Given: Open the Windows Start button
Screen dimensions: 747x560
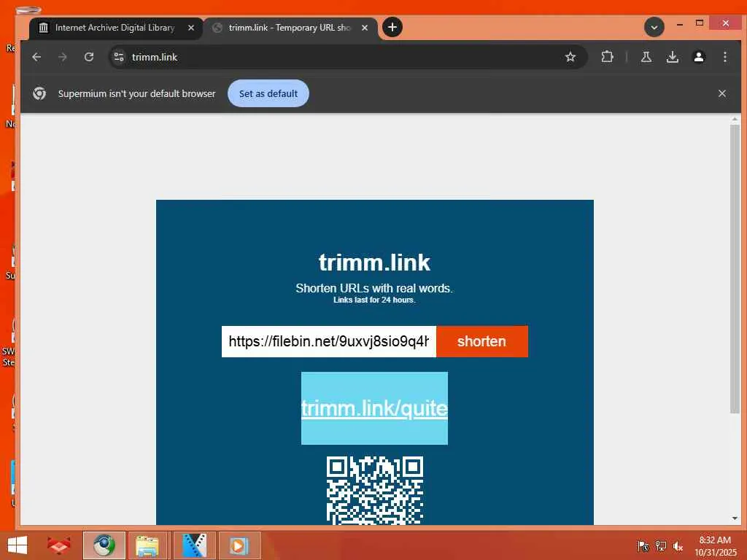Looking at the screenshot, I should pyautogui.click(x=18, y=545).
